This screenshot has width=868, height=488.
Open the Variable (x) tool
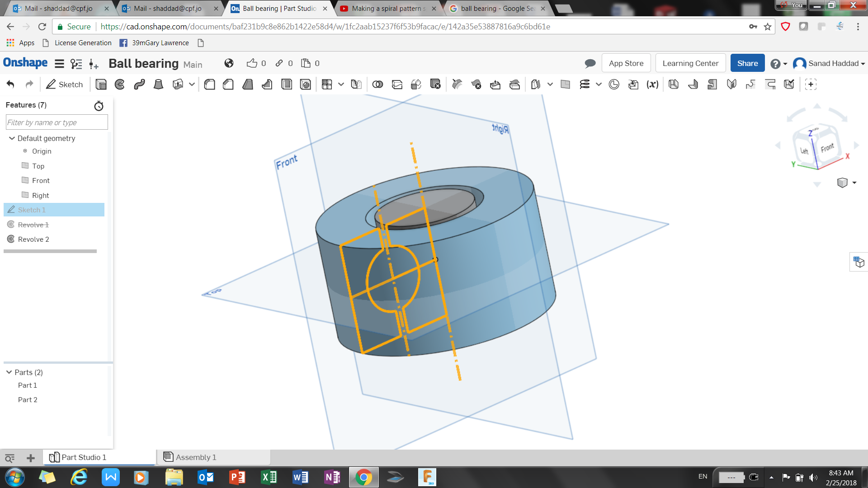652,84
